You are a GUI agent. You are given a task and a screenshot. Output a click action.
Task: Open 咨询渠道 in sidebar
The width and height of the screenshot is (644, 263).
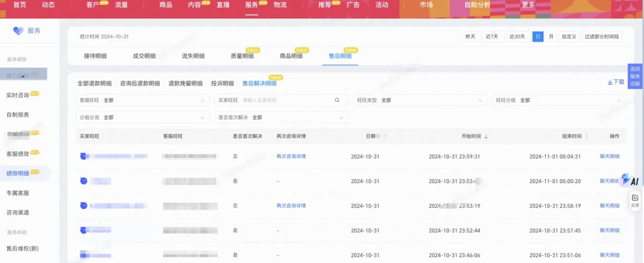(x=18, y=213)
